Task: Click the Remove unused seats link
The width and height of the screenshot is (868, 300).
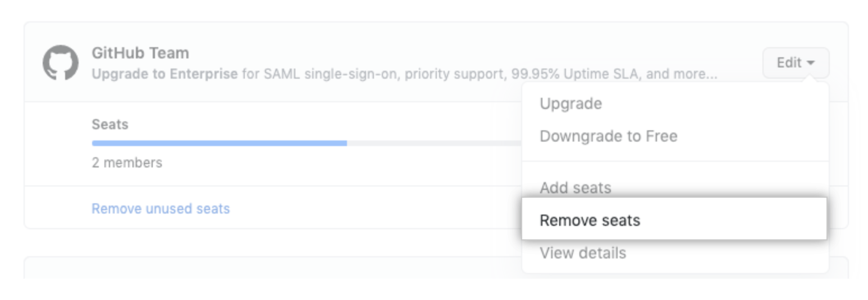Action: [x=161, y=209]
